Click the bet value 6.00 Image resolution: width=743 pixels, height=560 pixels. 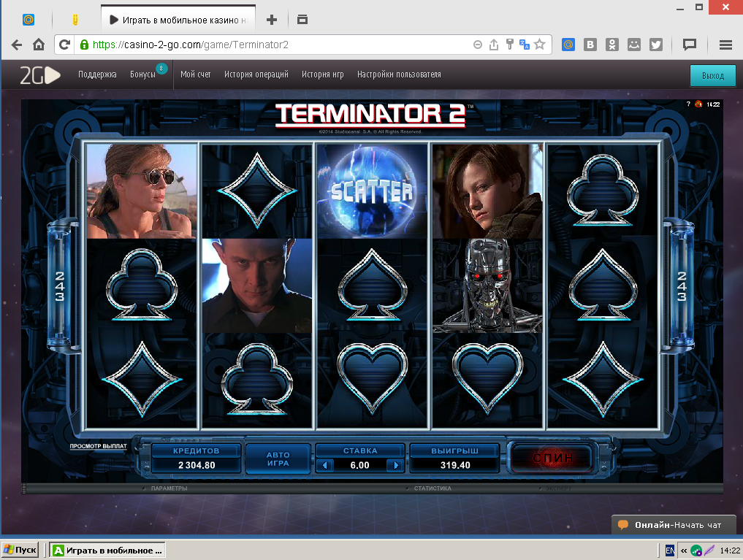[x=359, y=465]
